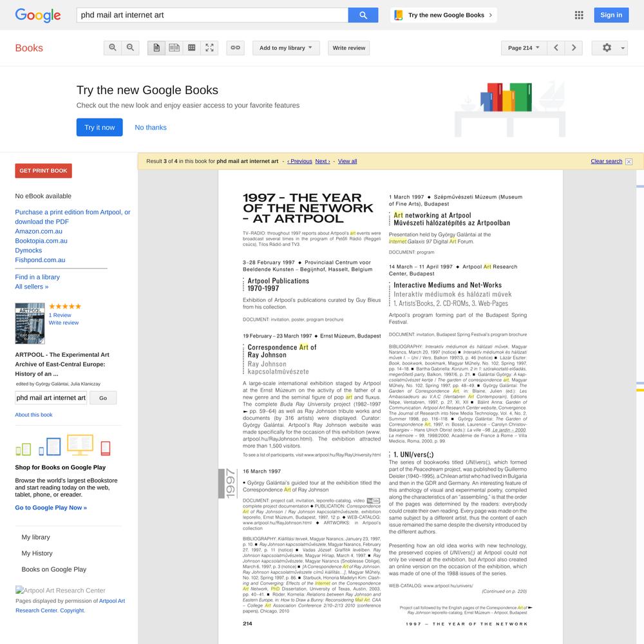Click the five-star rating
Viewport: 644px width, 644px height.
65,307
